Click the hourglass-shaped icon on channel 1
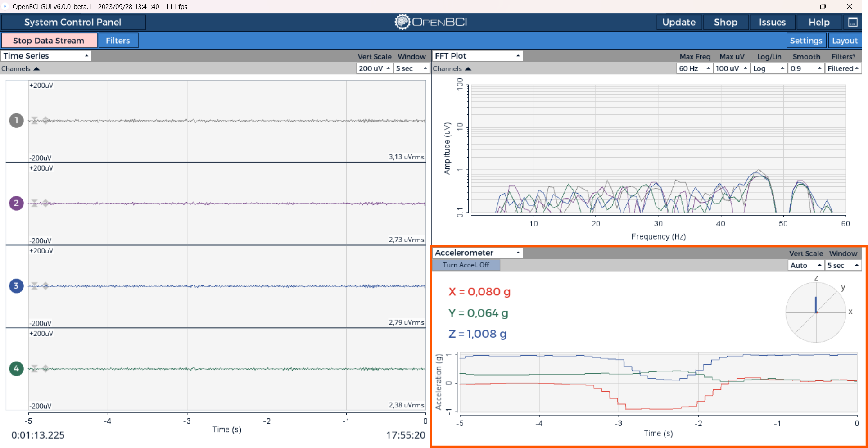The height and width of the screenshot is (448, 868). coord(34,120)
